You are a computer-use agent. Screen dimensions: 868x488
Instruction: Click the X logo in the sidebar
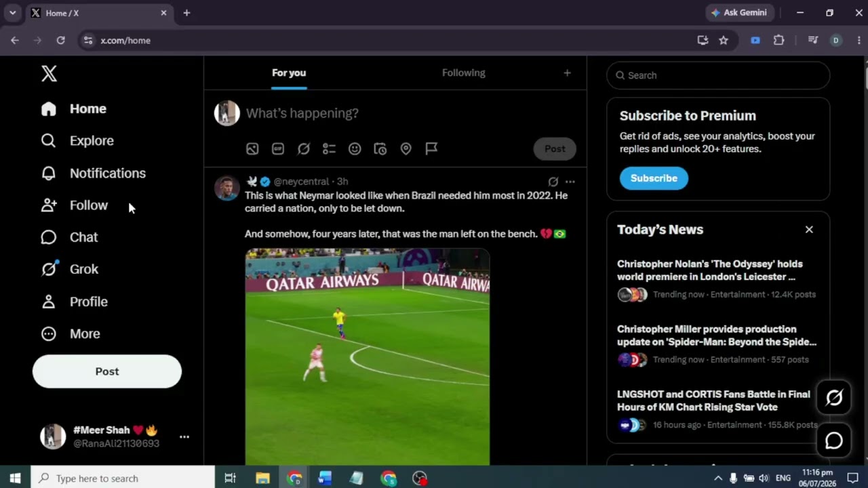49,74
